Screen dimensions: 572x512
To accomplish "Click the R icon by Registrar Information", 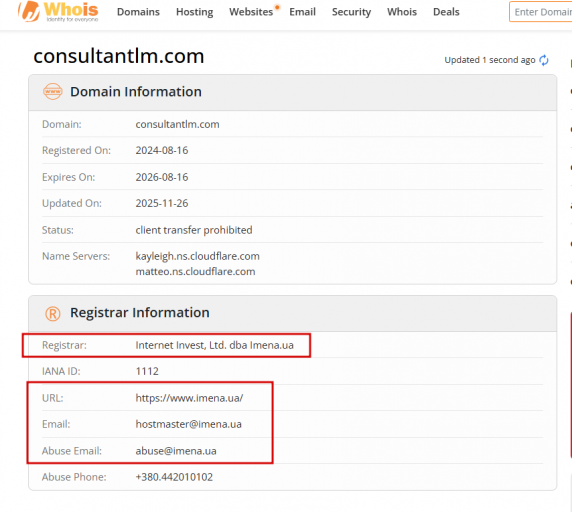I will tap(53, 313).
